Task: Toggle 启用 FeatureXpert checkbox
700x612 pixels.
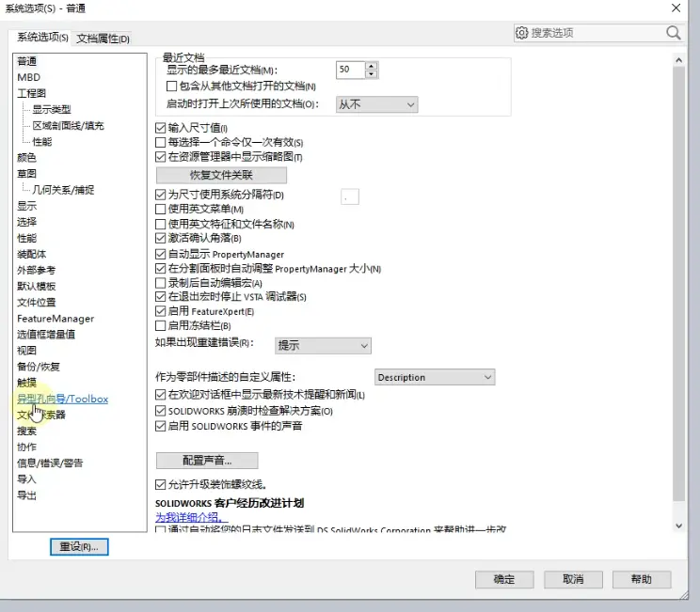Action: coord(160,311)
